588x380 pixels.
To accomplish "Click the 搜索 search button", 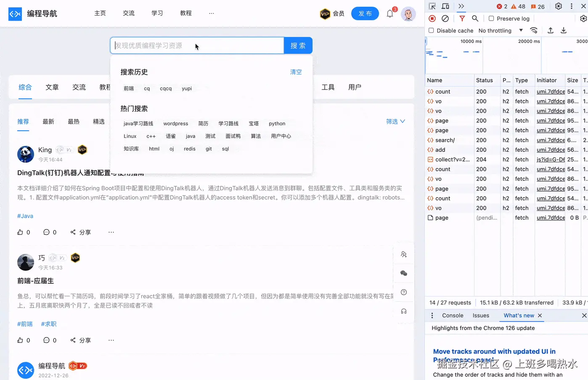I will (298, 45).
